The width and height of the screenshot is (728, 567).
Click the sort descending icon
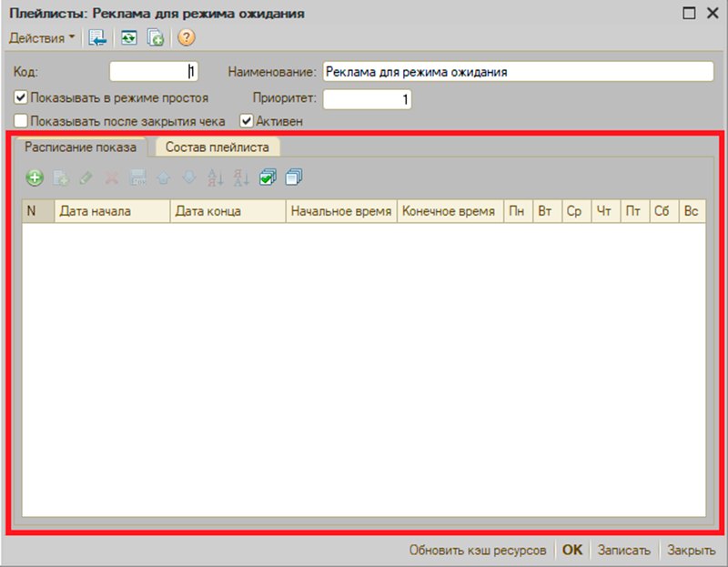[241, 177]
